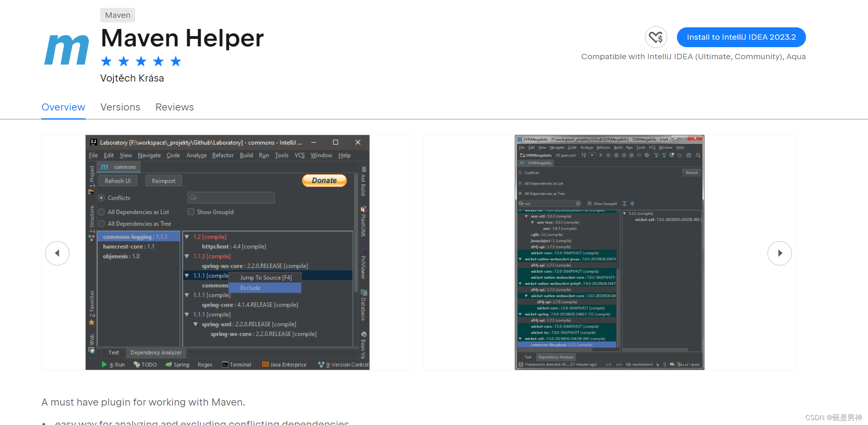868x425 pixels.
Task: Click the Reimport button
Action: 163,181
